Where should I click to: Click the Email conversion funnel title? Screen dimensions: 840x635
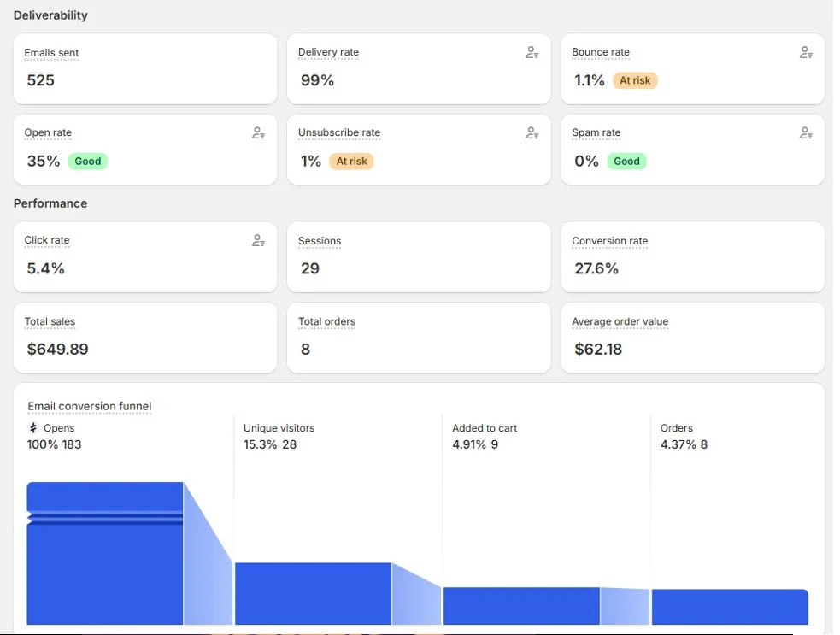[x=90, y=406]
